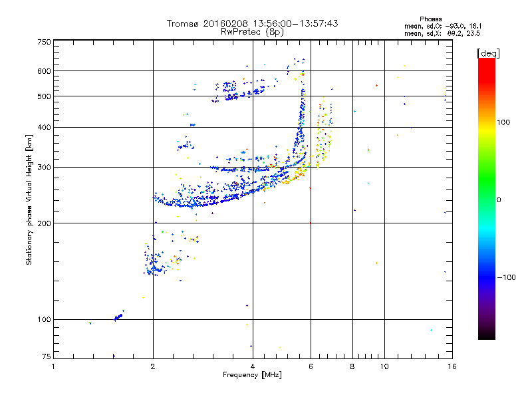Image resolution: width=532 pixels, height=399 pixels.
Task: Click the '750' y-axis tick label
Action: pyautogui.click(x=44, y=42)
